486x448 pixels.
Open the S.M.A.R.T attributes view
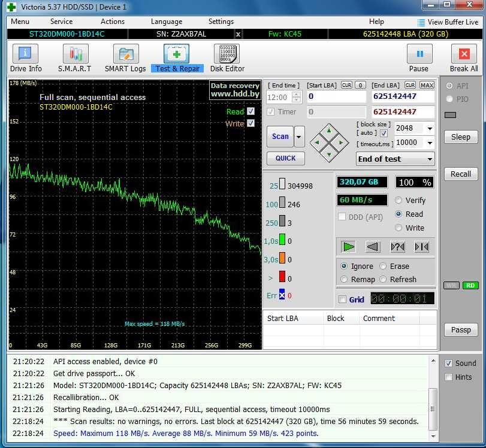[x=75, y=58]
